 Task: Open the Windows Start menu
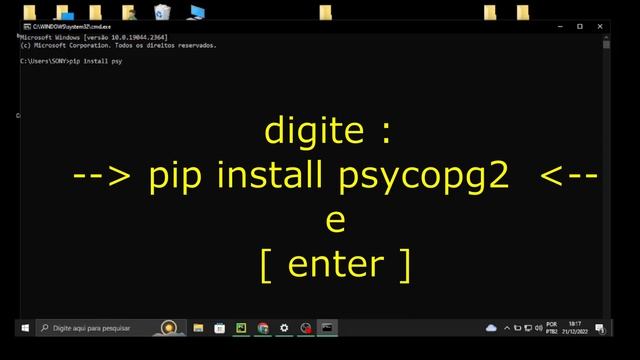25,328
